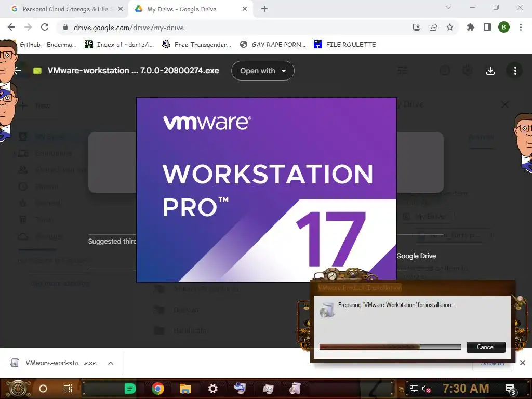Image resolution: width=532 pixels, height=399 pixels.
Task: Open a new browser tab
Action: click(264, 9)
